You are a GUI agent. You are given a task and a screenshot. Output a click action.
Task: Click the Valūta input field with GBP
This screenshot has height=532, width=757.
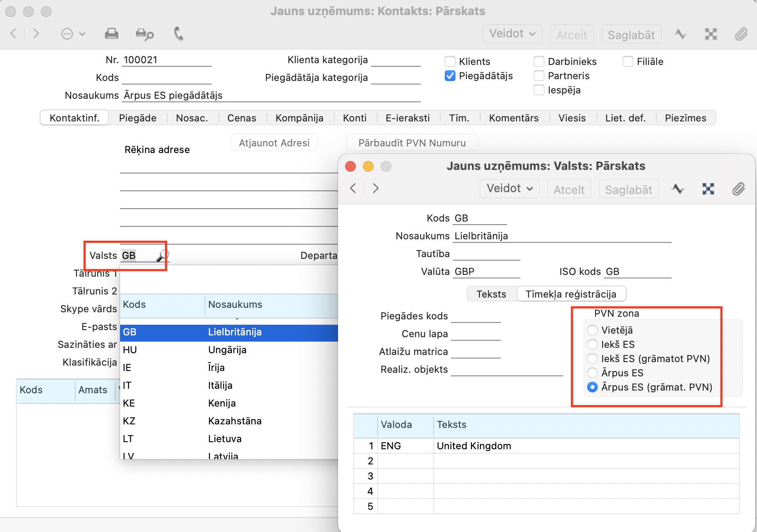486,271
